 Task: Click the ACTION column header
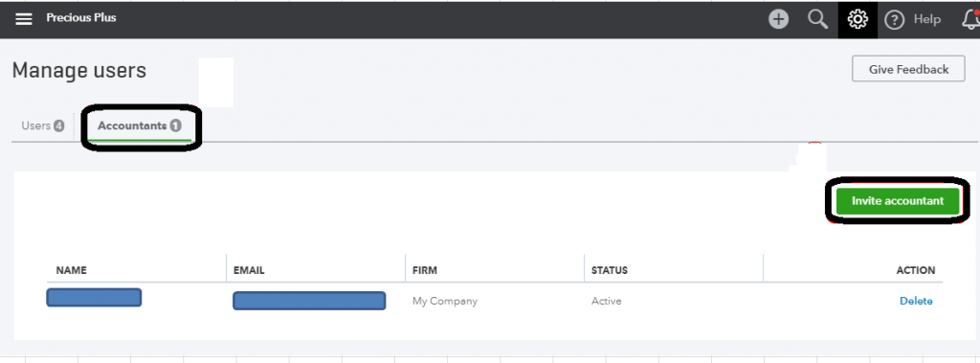tap(916, 270)
